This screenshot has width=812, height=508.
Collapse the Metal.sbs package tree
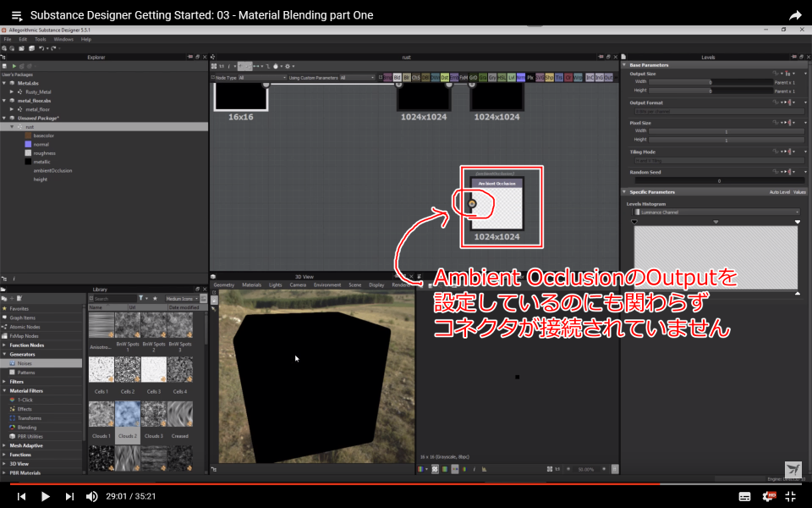[x=4, y=83]
